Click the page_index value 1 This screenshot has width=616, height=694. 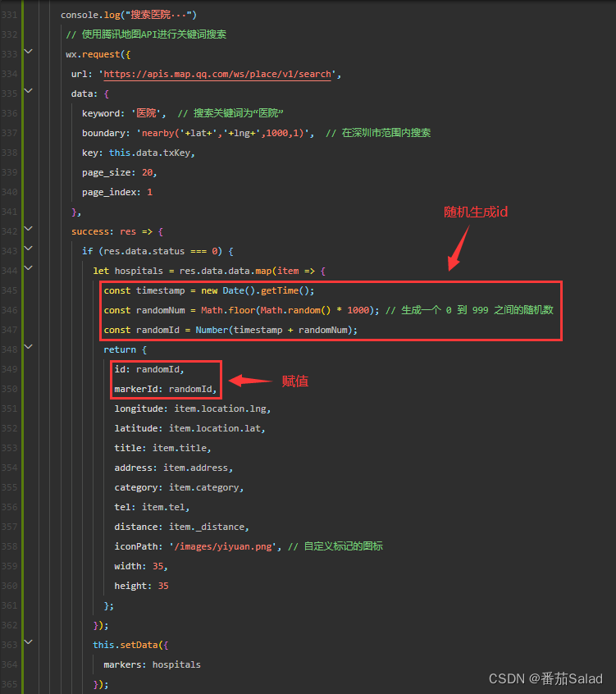pyautogui.click(x=150, y=192)
